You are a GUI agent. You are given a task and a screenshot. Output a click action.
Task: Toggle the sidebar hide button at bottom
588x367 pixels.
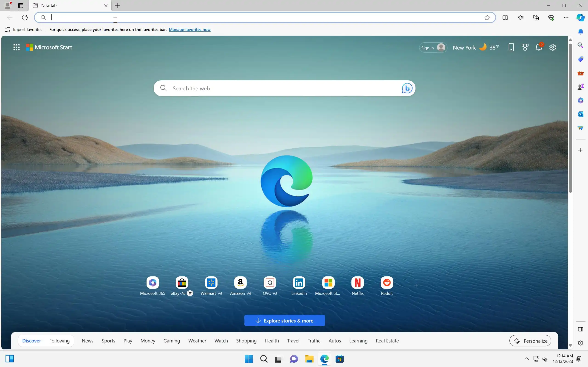click(x=580, y=329)
